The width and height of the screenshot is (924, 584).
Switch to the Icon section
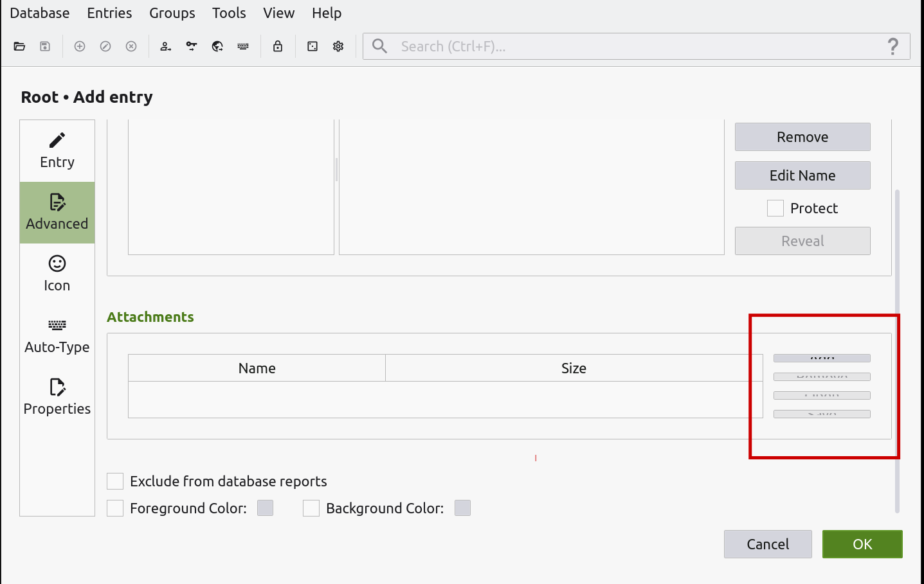57,272
